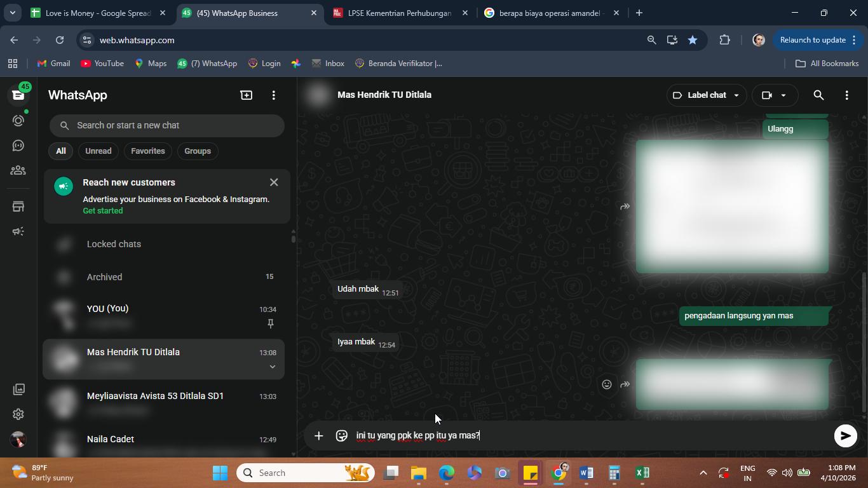The height and width of the screenshot is (488, 868).
Task: Bookmark this page with the star icon
Action: (x=693, y=40)
